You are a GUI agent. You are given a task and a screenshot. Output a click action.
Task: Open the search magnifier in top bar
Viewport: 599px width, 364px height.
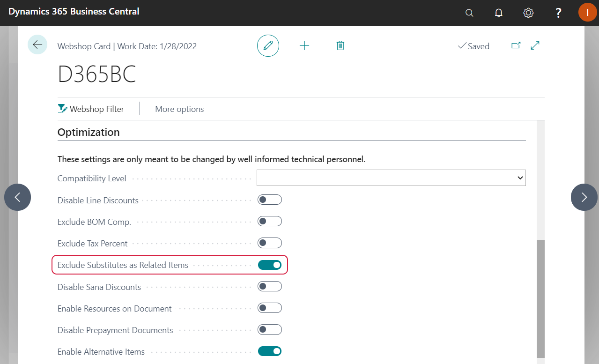tap(469, 13)
